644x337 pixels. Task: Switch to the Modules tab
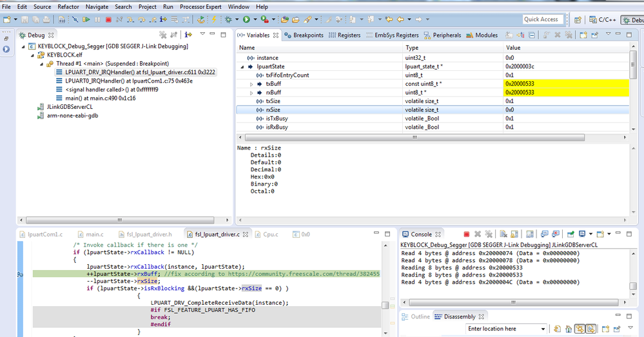tap(482, 35)
